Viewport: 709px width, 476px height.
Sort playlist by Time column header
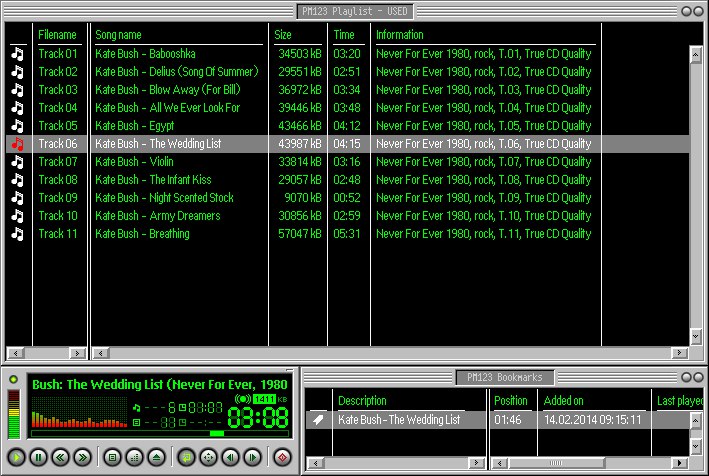(x=344, y=35)
